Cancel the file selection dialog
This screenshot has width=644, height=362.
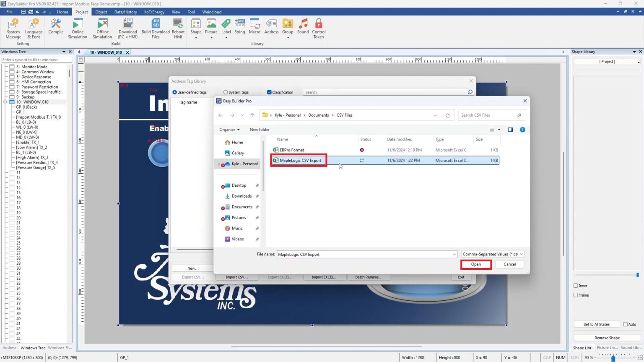pos(509,264)
